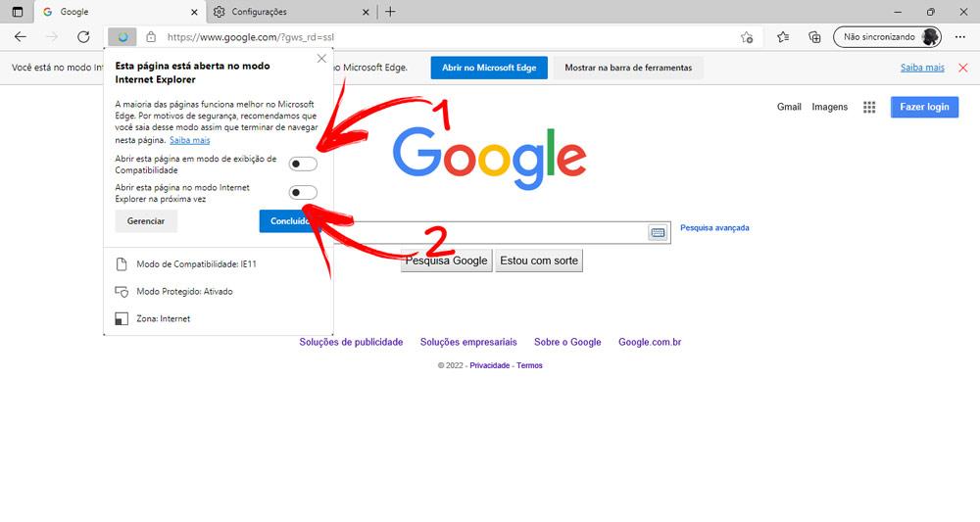Open the Favorites list icon
Image resolution: width=980 pixels, height=522 pixels.
(x=783, y=37)
